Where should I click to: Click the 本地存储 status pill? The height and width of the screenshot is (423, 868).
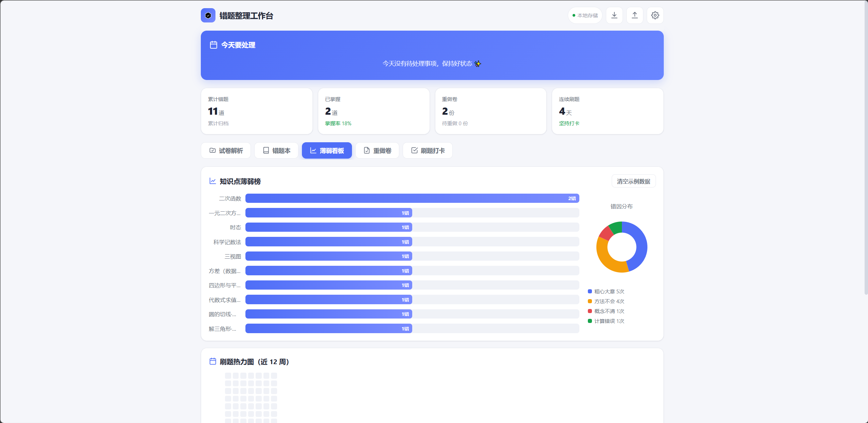point(585,15)
